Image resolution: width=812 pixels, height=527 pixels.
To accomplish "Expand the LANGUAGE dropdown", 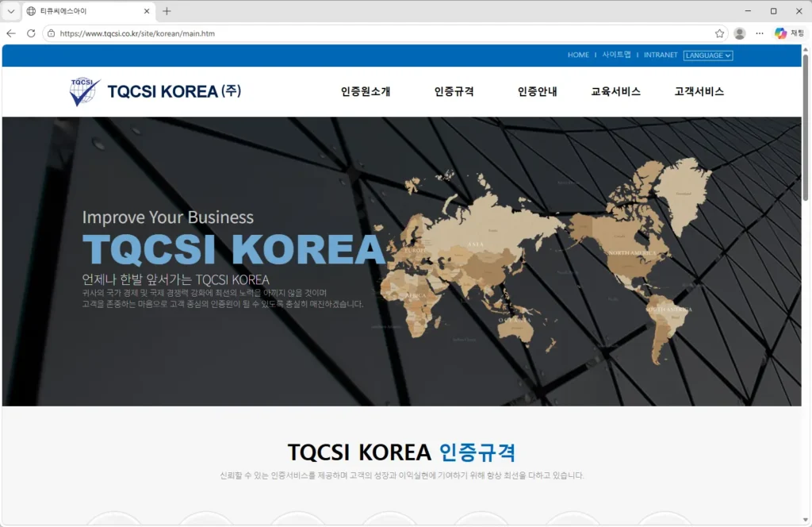I will (707, 56).
